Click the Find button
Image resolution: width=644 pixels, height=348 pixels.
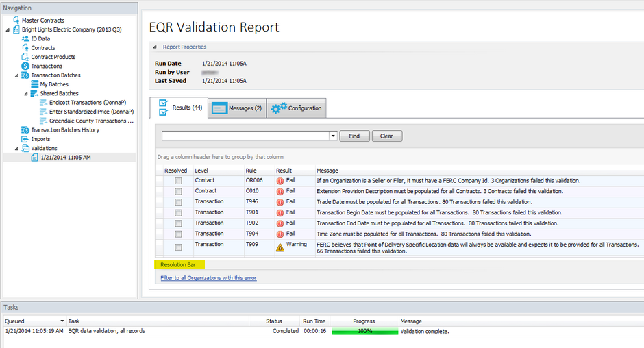354,136
